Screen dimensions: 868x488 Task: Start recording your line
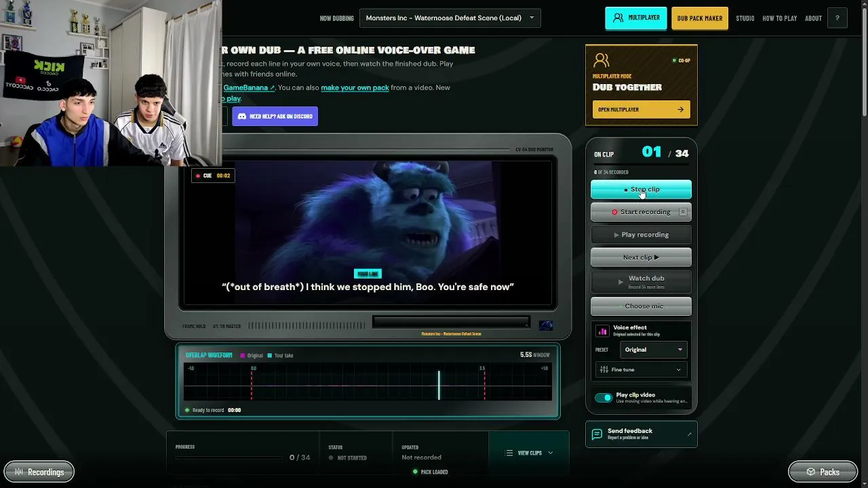click(641, 212)
